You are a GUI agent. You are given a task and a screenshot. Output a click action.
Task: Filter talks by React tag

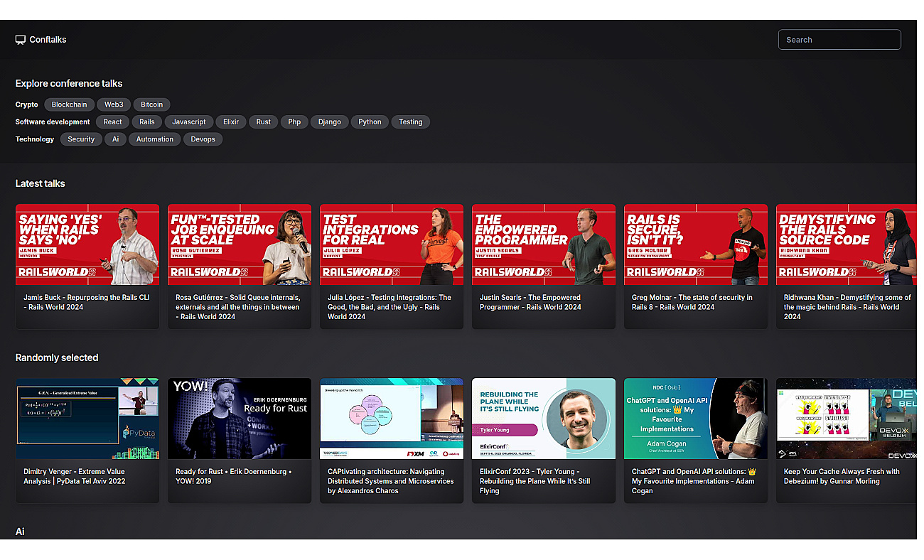(x=112, y=122)
